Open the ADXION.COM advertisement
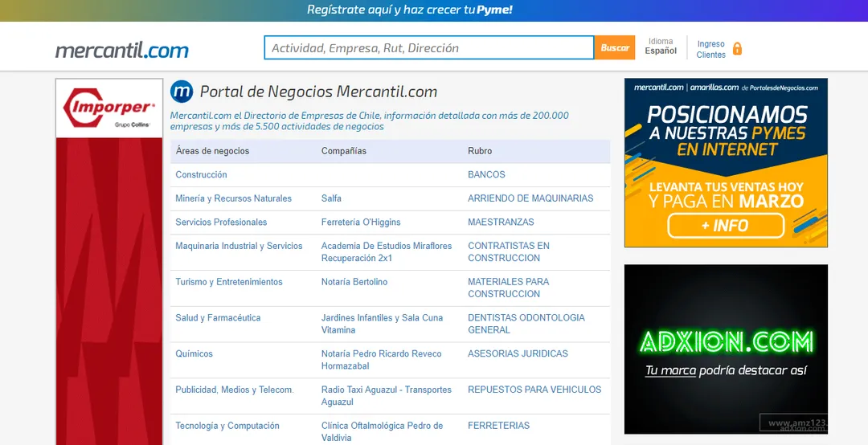 (x=726, y=349)
